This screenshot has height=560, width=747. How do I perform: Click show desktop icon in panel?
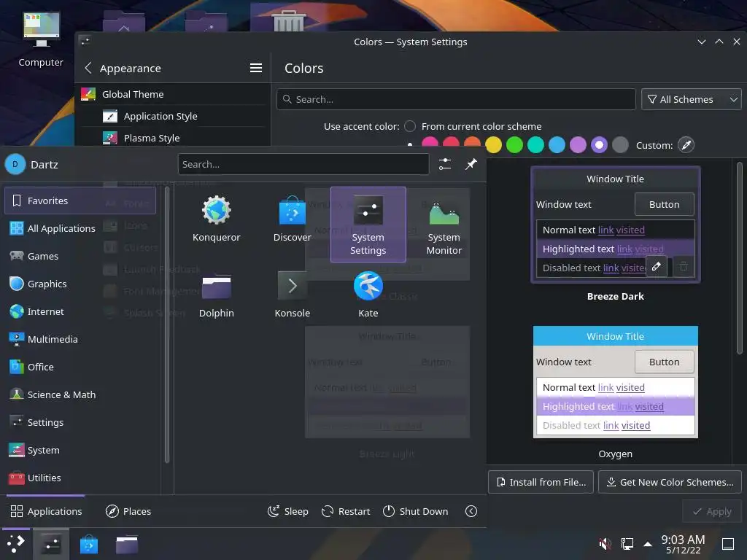(x=728, y=543)
